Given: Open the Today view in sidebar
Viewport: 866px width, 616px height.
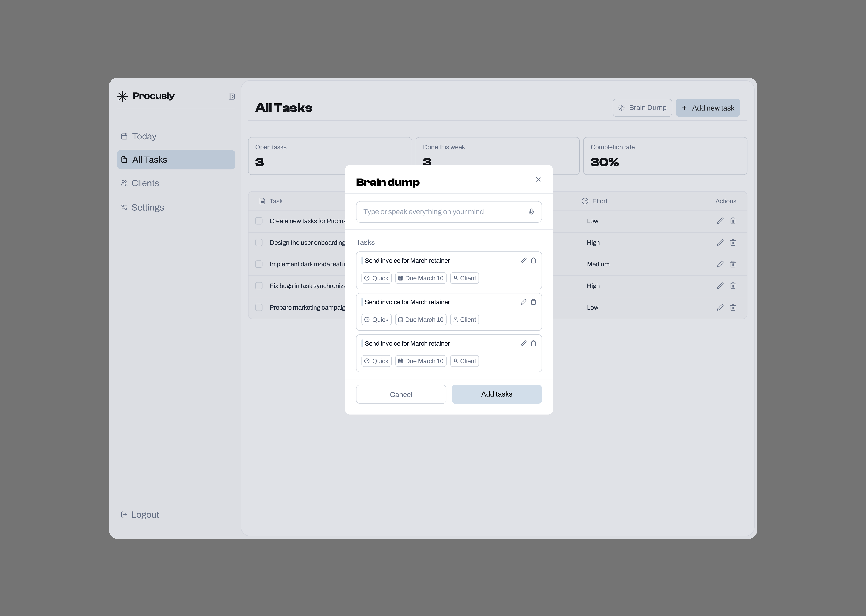Looking at the screenshot, I should tap(176, 136).
